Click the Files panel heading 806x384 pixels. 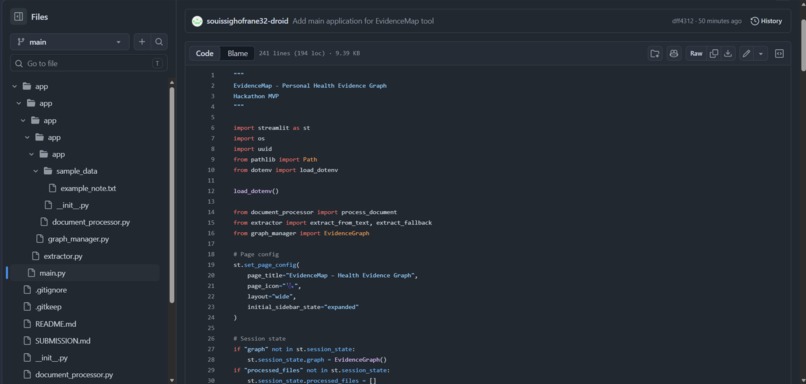[40, 17]
